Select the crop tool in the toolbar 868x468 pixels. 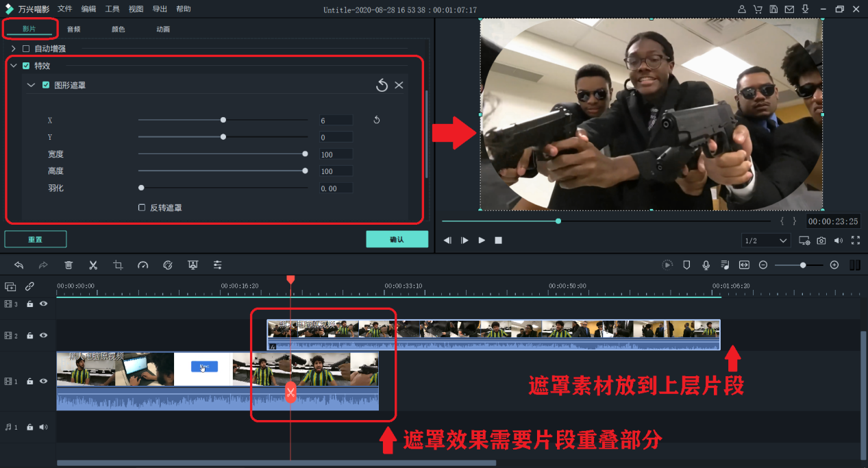[x=118, y=265]
